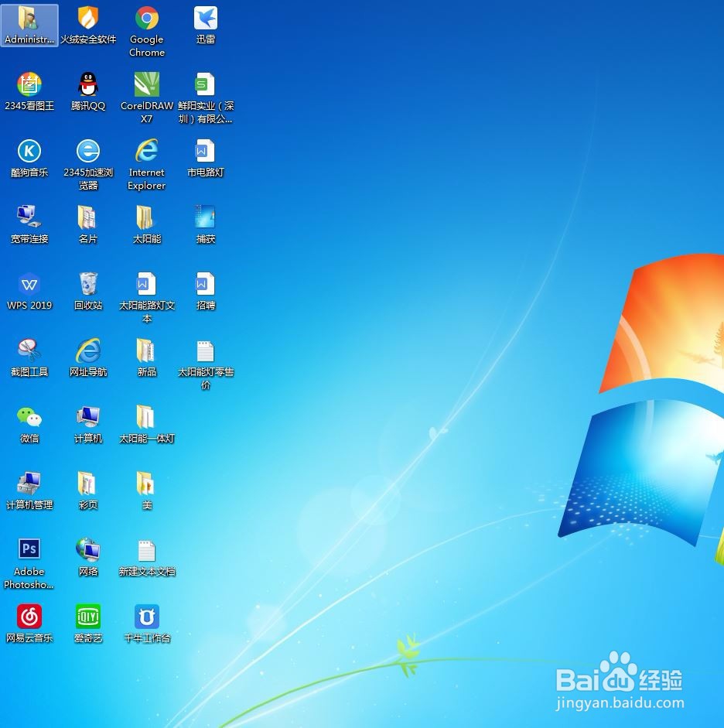The height and width of the screenshot is (728, 724).
Task: Launch 迅雷 download manager
Action: [x=206, y=25]
